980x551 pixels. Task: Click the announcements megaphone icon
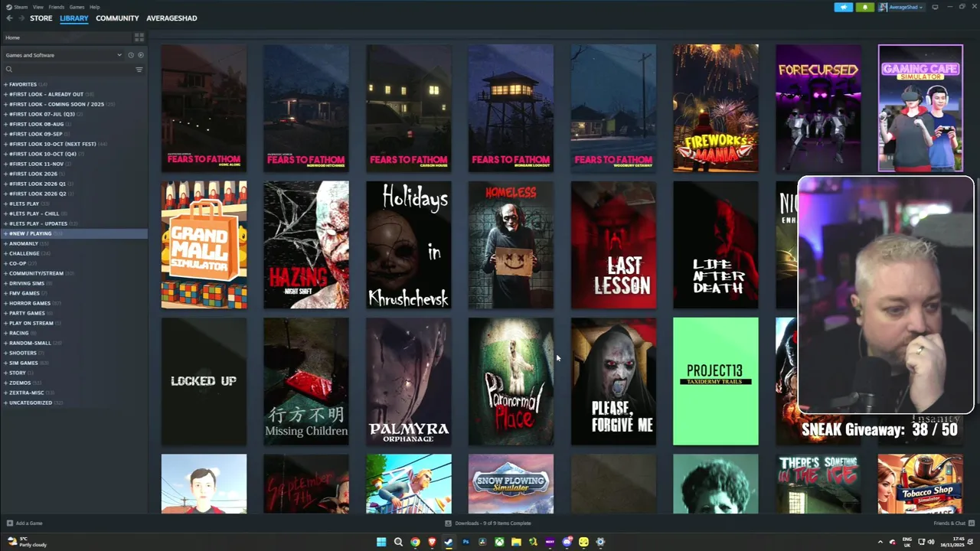coord(843,7)
